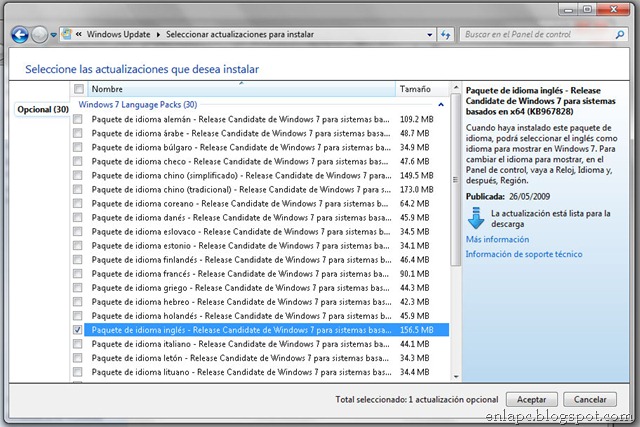The image size is (640, 427).
Task: Open recent pages arrow next to Forward
Action: (x=53, y=35)
